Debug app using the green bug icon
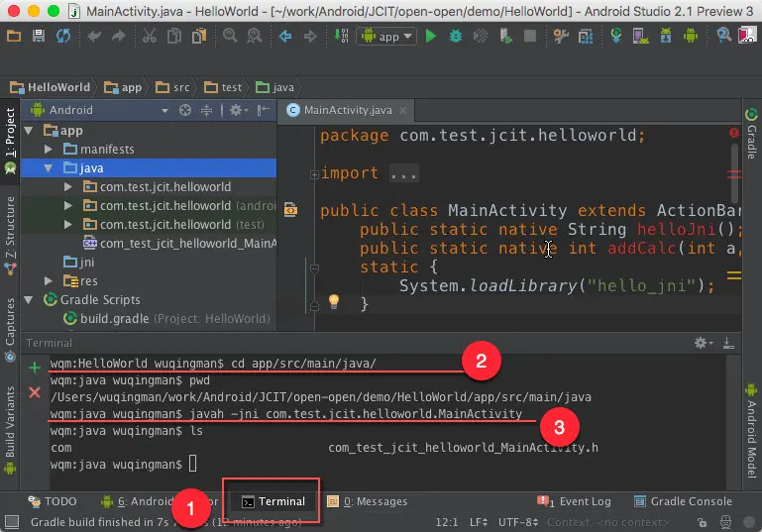The width and height of the screenshot is (762, 532). 456,36
